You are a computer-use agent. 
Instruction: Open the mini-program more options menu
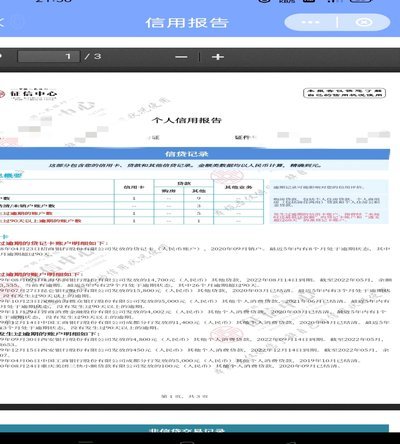click(310, 22)
